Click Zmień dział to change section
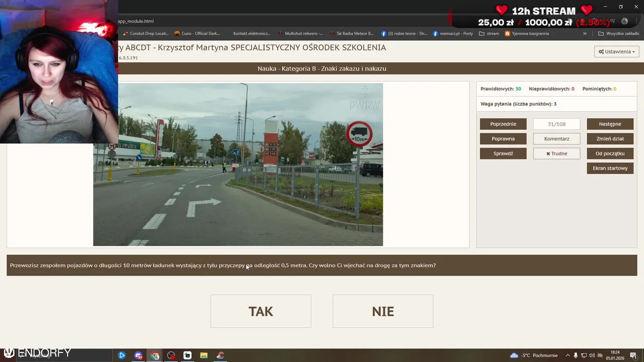Image resolution: width=644 pixels, height=362 pixels. [x=610, y=139]
